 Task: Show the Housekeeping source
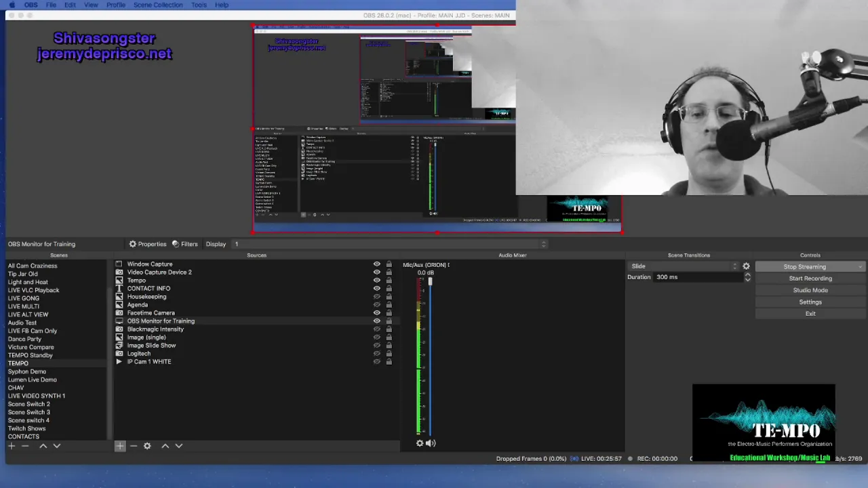click(377, 297)
